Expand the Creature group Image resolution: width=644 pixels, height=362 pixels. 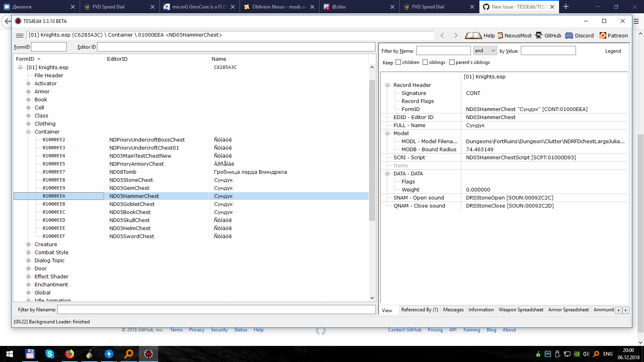pos(29,244)
